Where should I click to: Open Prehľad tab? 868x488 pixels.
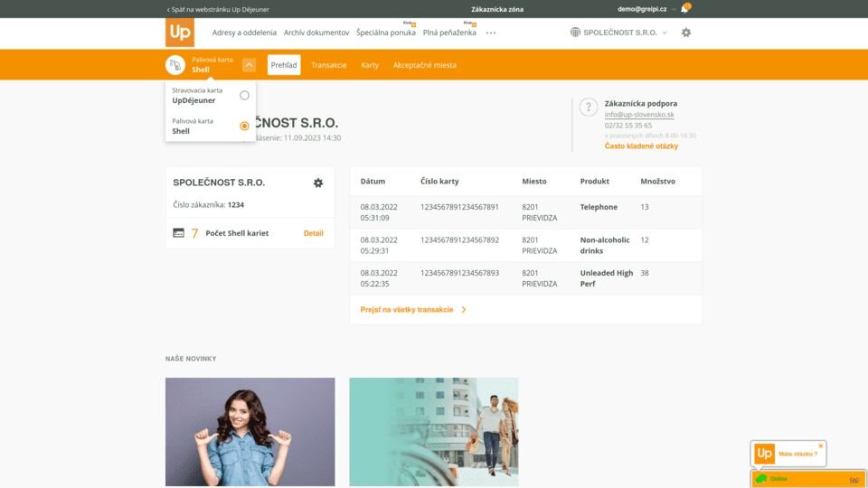(x=284, y=65)
